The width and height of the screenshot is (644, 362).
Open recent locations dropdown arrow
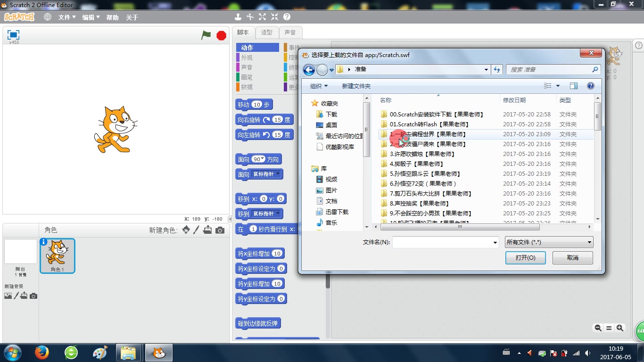(332, 70)
